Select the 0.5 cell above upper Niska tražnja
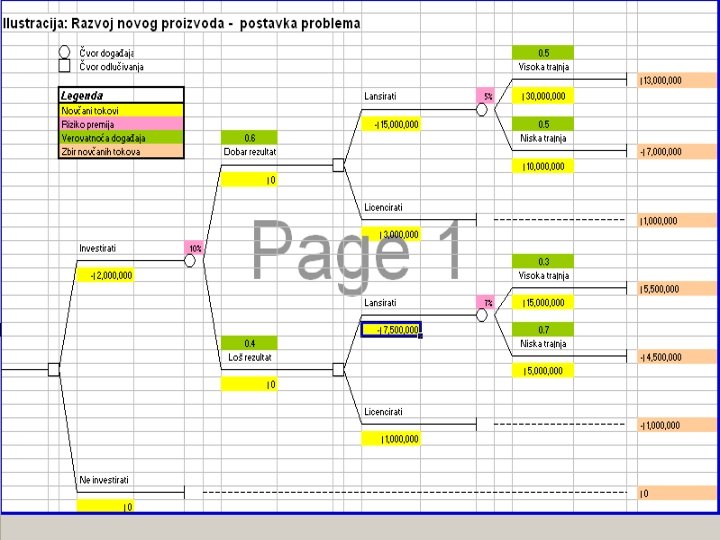Screen dimensions: 720x540 543,124
